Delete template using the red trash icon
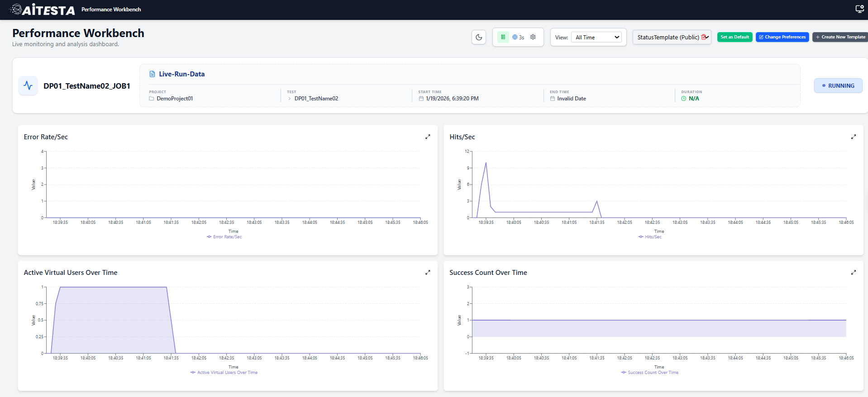The height and width of the screenshot is (397, 868). (704, 37)
